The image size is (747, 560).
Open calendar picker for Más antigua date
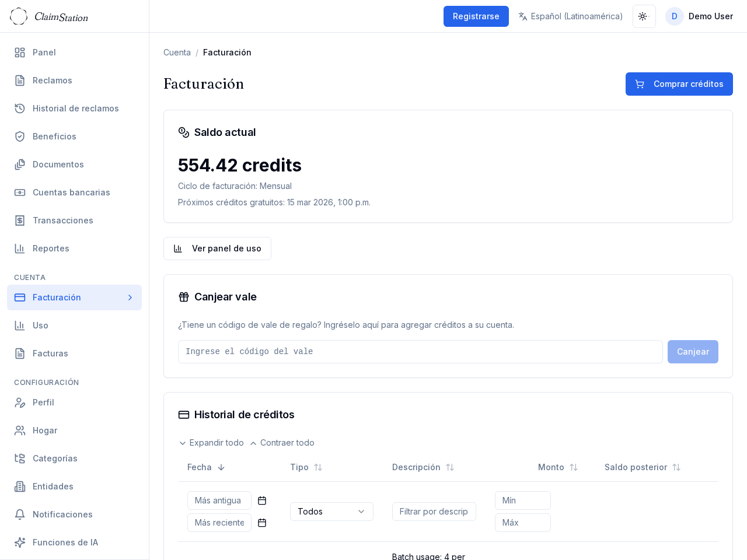pyautogui.click(x=262, y=501)
